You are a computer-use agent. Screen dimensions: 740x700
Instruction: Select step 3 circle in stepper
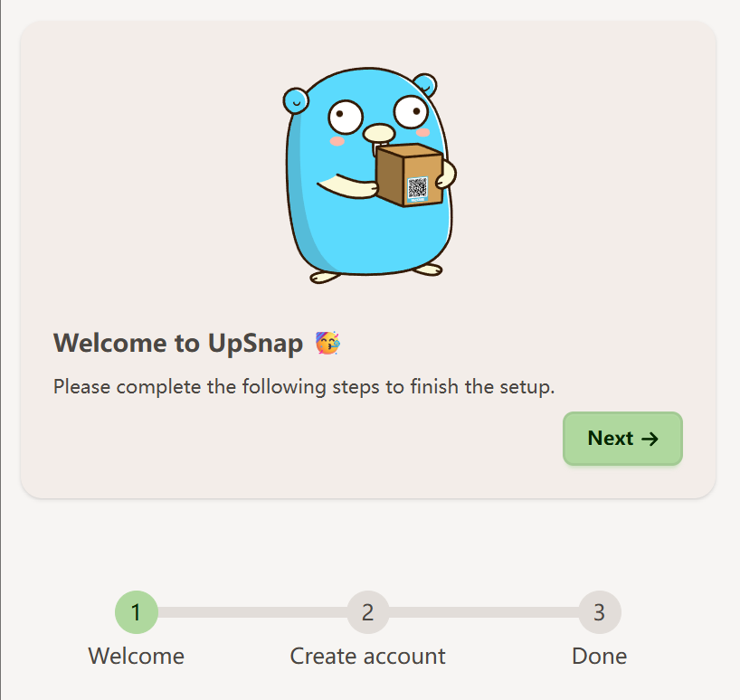coord(600,611)
